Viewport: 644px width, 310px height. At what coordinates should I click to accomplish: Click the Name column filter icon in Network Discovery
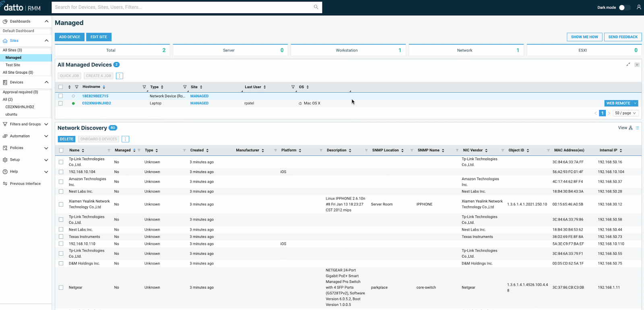(x=109, y=150)
